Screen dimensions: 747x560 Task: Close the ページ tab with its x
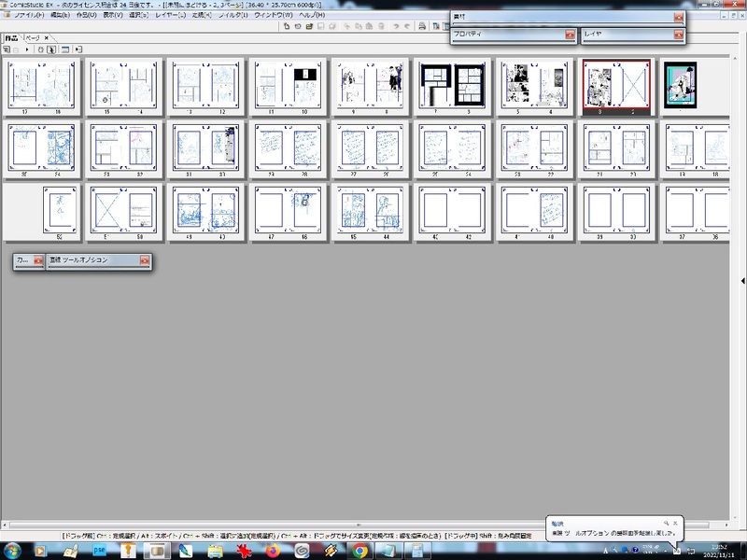tap(46, 37)
